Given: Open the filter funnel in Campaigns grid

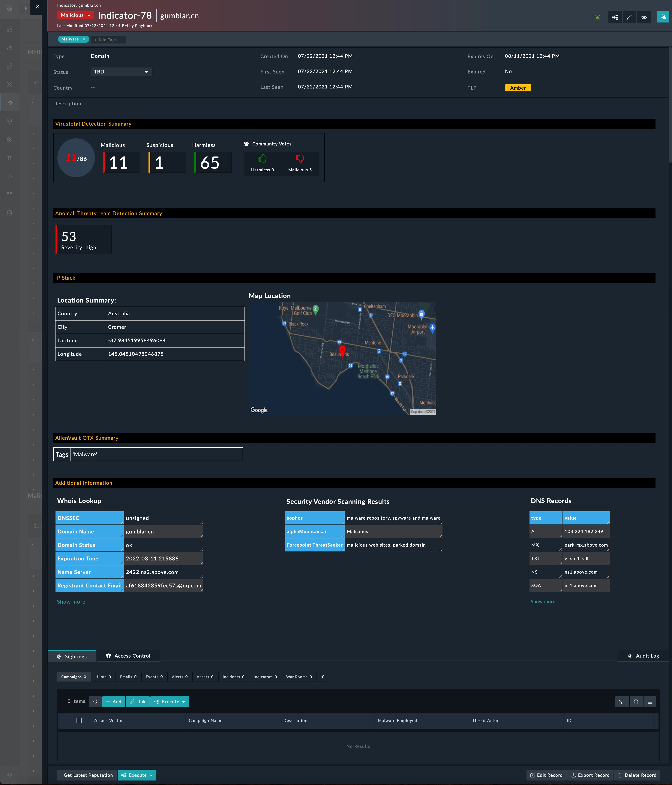Looking at the screenshot, I should 621,702.
